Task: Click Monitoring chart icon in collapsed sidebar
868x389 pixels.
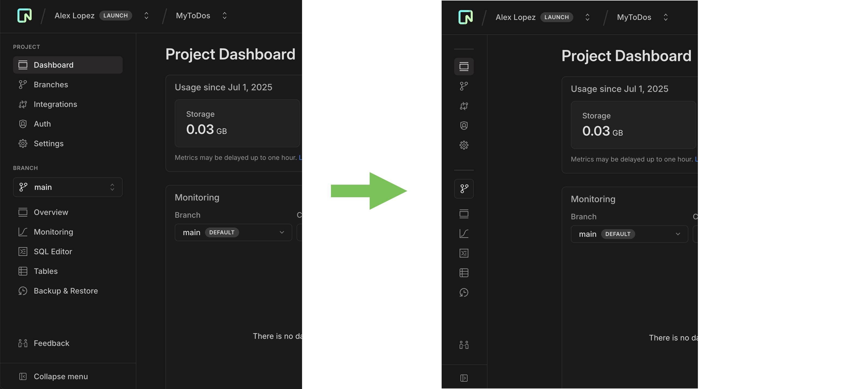Action: pos(464,234)
